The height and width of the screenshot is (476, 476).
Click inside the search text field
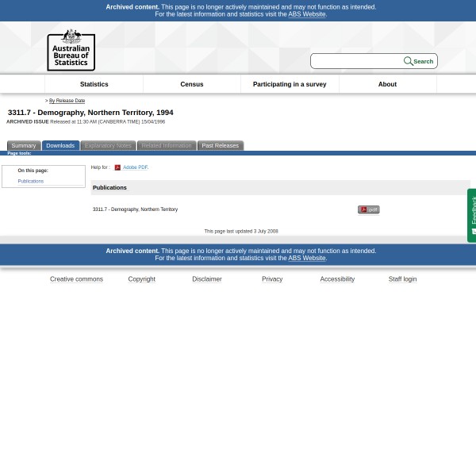(355, 61)
